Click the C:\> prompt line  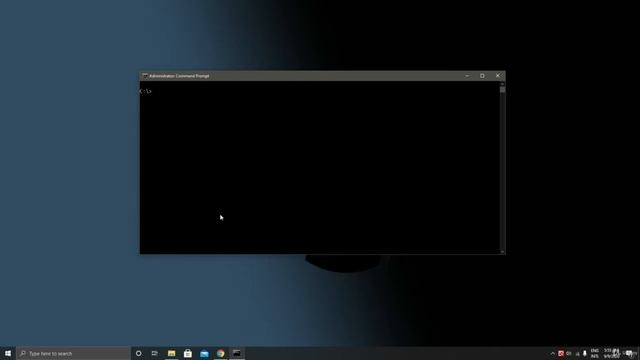pyautogui.click(x=146, y=91)
